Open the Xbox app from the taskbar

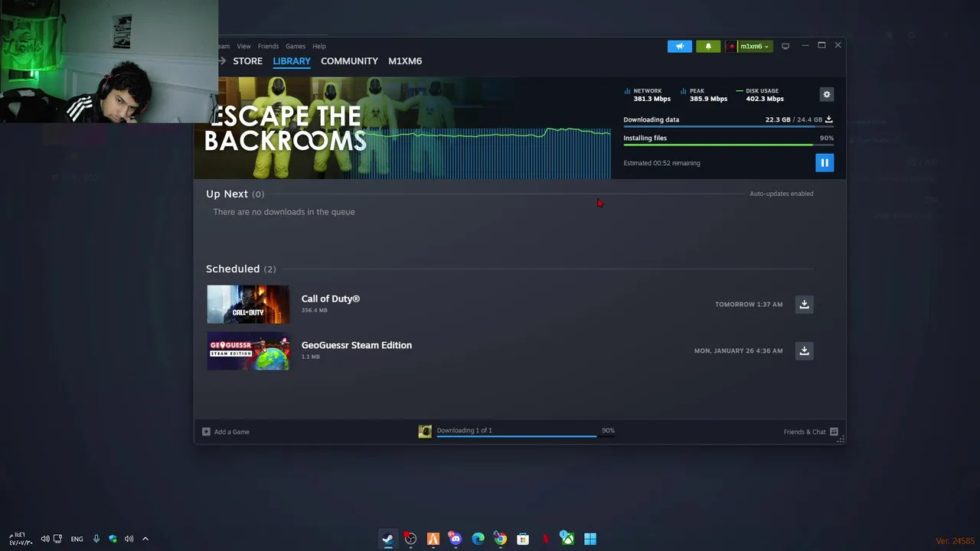(x=567, y=539)
